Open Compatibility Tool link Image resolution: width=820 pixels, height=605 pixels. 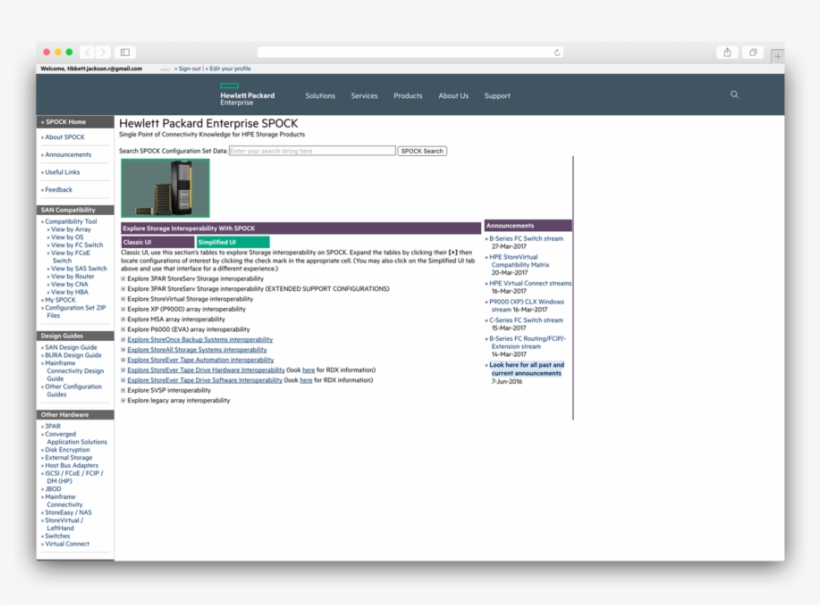point(71,222)
